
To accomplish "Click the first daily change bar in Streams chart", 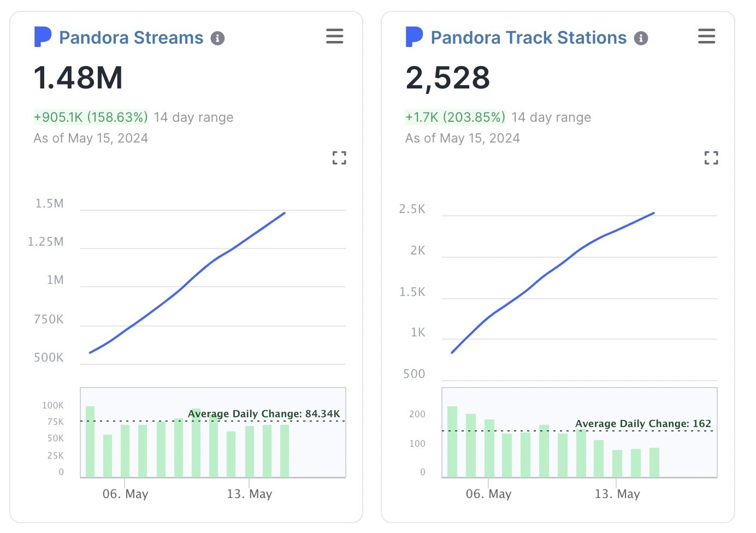I will 90,442.
